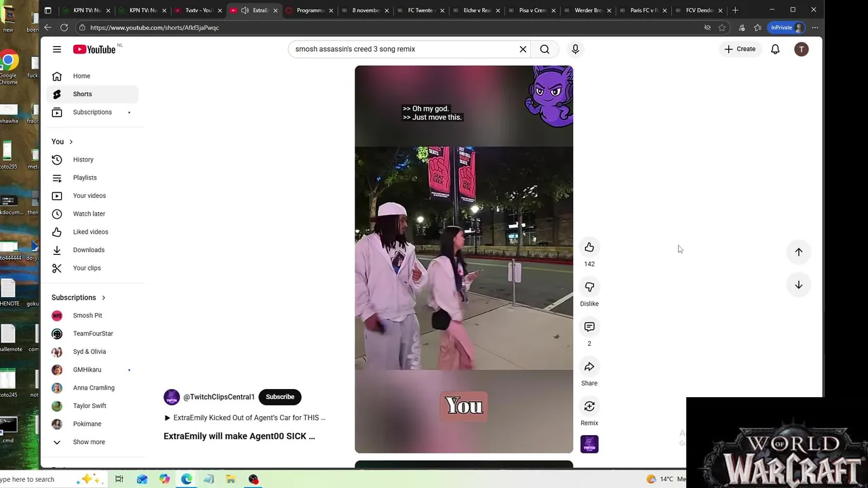This screenshot has width=868, height=488.
Task: Expand the You section
Action: [62, 142]
